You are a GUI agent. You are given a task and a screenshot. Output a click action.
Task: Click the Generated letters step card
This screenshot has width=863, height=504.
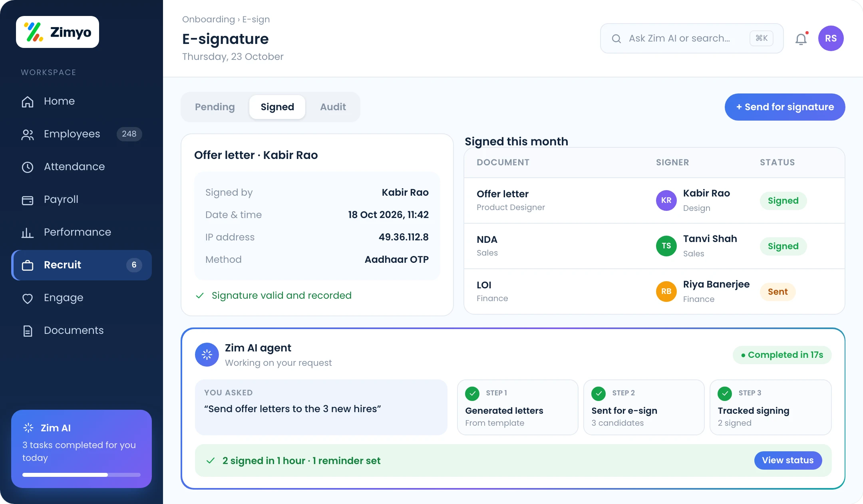517,407
